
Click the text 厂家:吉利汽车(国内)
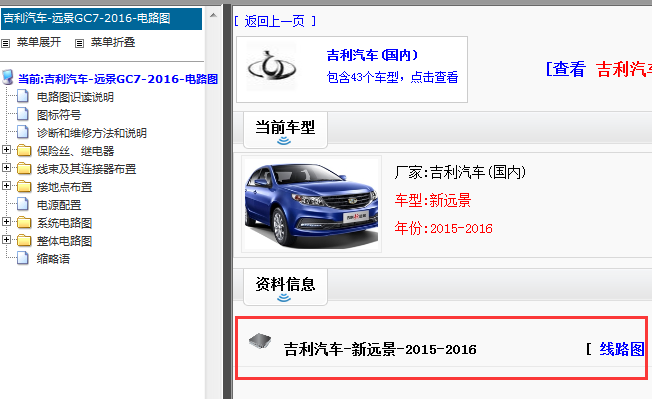tap(460, 172)
